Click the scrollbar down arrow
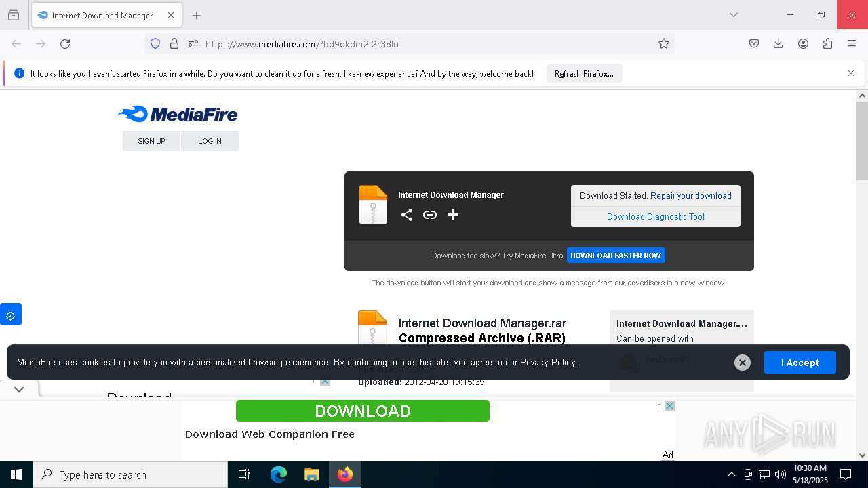 (862, 455)
